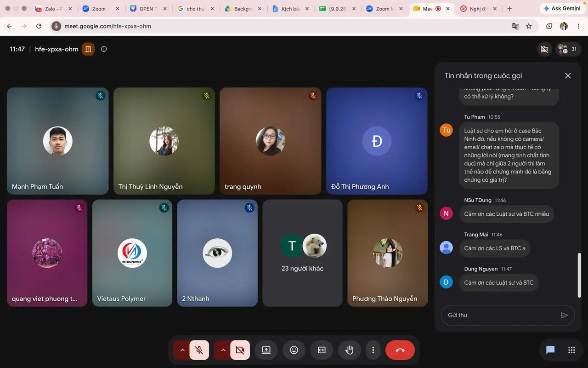
Task: Open the '23 người khác' participants tile
Action: (x=302, y=253)
